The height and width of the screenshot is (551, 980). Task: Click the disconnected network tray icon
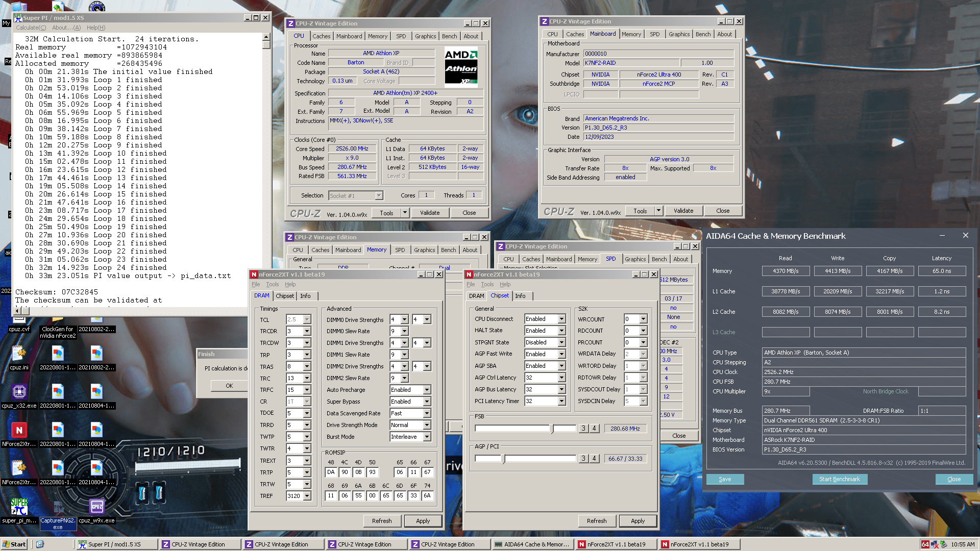[934, 544]
